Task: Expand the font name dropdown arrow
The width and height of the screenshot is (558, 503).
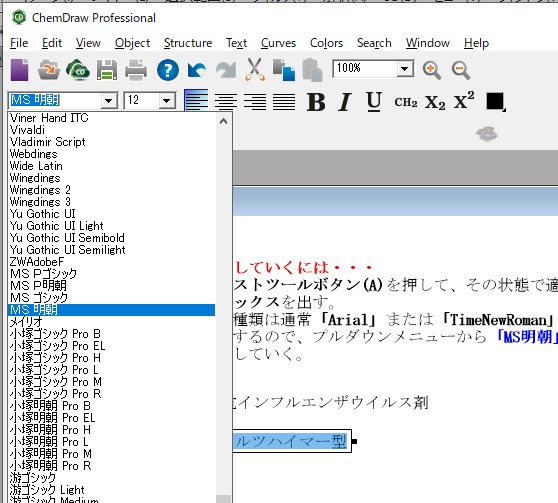Action: pos(109,101)
